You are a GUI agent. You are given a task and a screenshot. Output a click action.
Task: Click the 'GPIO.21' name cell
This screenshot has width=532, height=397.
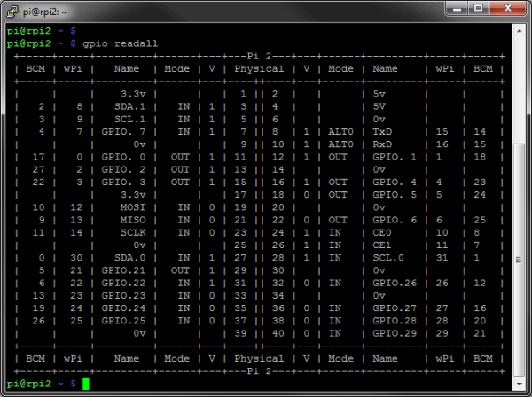pos(123,270)
